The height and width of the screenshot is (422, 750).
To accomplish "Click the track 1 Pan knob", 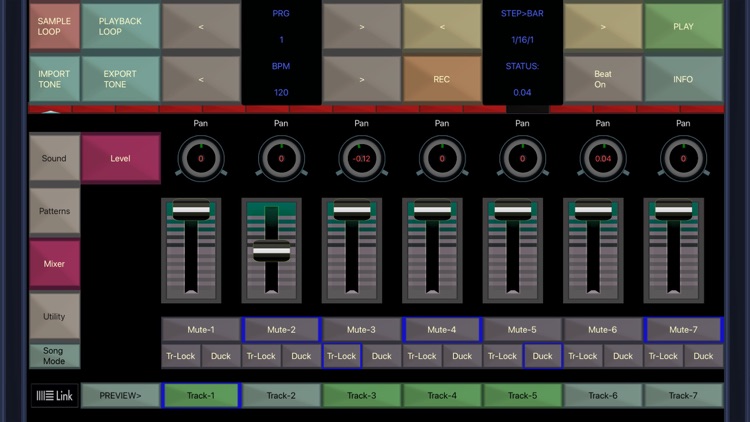I will click(201, 158).
